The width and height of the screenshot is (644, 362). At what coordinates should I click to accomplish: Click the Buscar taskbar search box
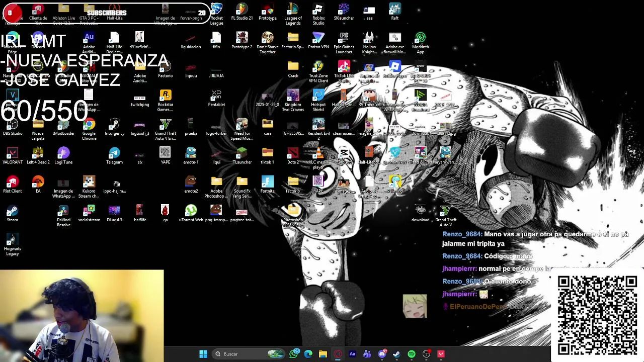[x=249, y=354]
